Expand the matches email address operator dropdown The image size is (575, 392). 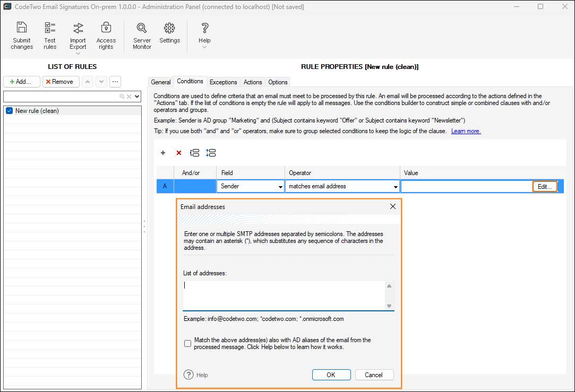396,187
